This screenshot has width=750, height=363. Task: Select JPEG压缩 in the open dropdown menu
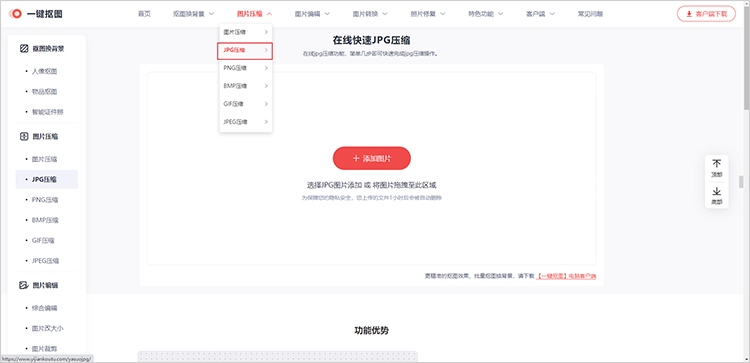tap(246, 122)
